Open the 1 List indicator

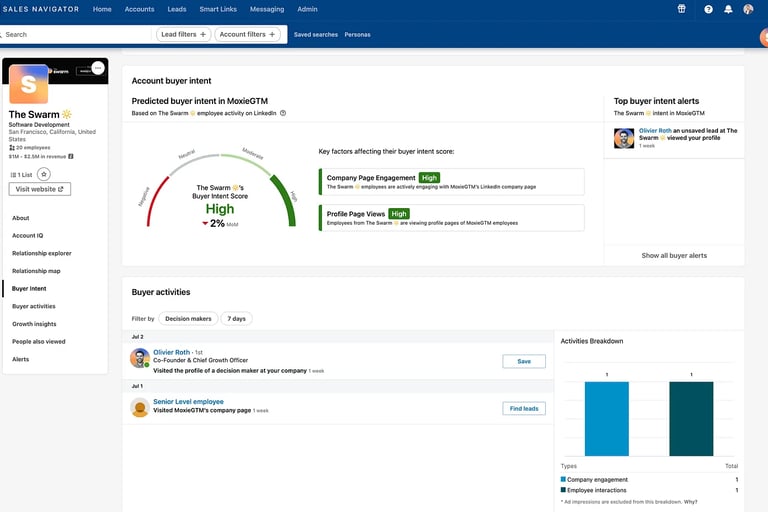(x=22, y=175)
